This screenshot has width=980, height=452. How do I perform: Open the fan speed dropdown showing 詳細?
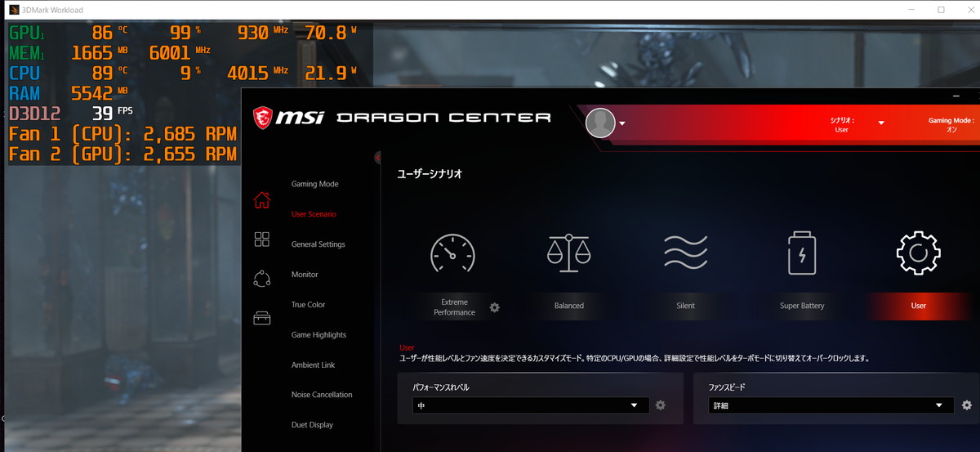tap(831, 405)
